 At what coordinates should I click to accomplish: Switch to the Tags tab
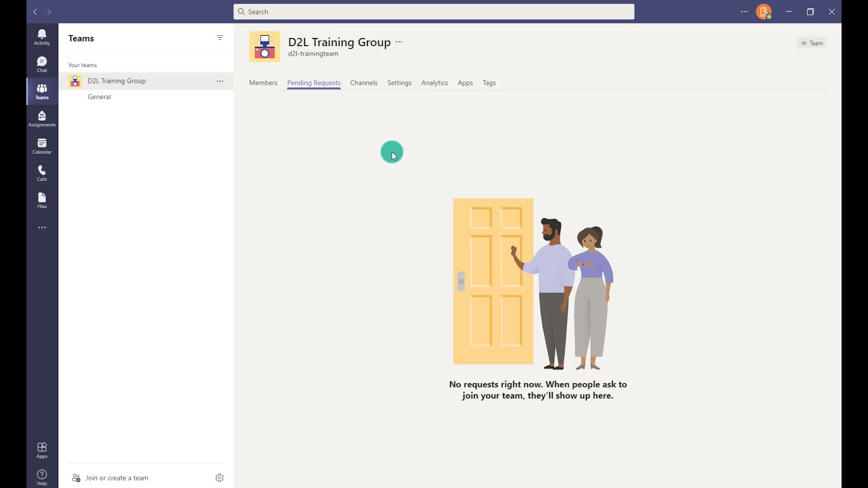click(489, 83)
